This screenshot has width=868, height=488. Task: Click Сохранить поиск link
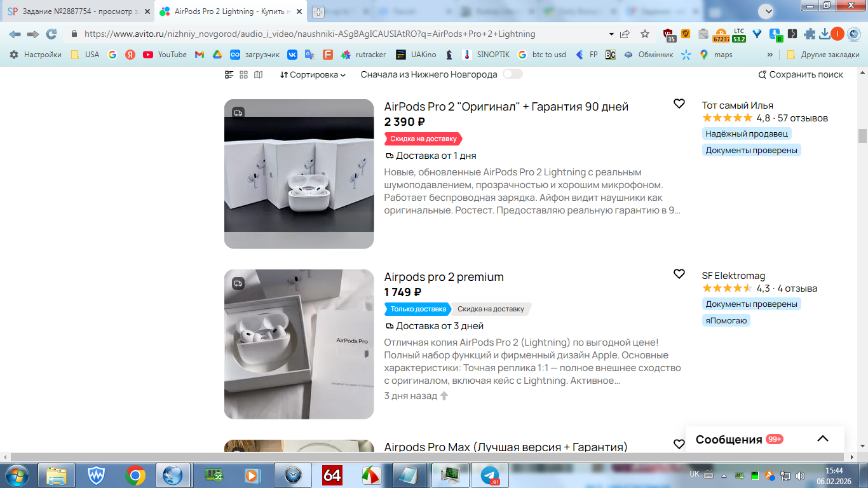(x=801, y=74)
